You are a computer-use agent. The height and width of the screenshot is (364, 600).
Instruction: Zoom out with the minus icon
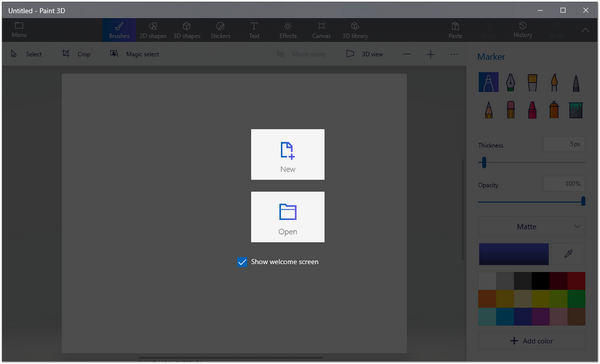pyautogui.click(x=407, y=54)
